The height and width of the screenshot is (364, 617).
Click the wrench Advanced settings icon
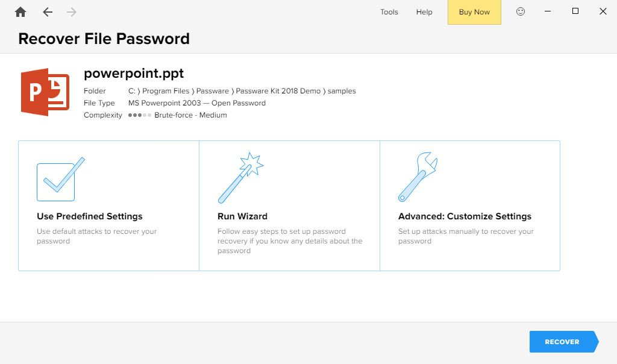[418, 177]
